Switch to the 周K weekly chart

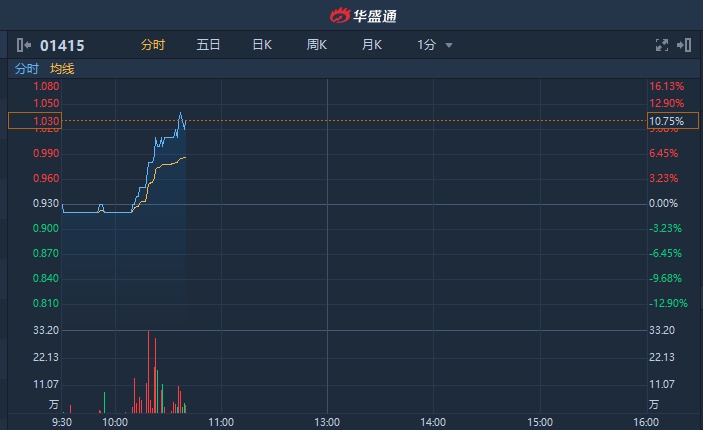(317, 45)
